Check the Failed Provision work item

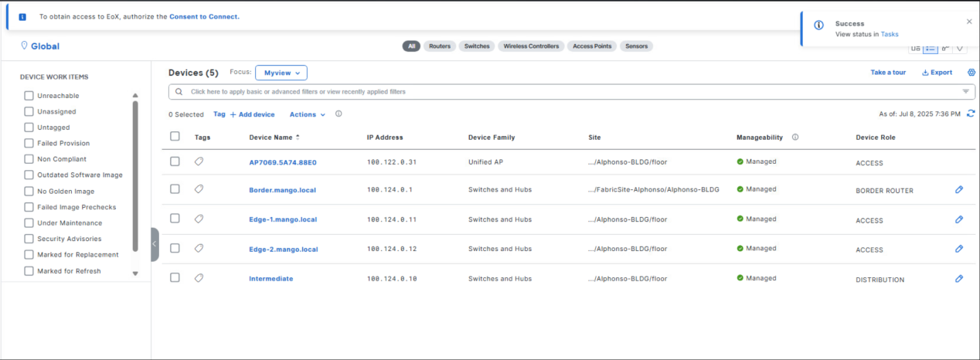point(29,143)
